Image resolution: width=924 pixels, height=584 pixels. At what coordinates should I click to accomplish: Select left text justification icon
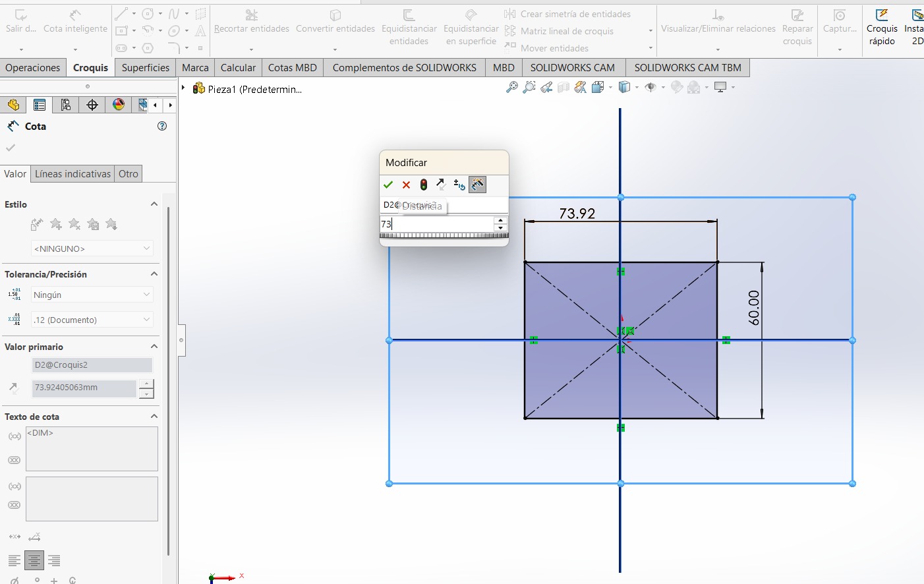[14, 561]
